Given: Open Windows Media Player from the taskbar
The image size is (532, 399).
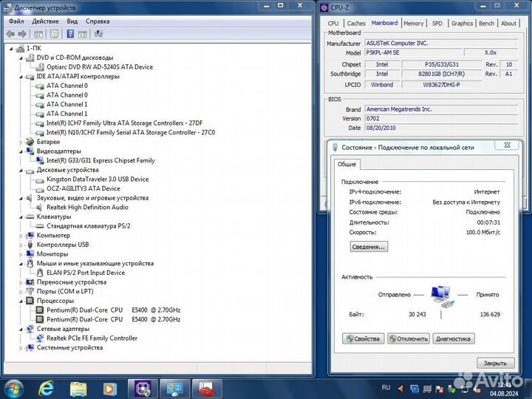Looking at the screenshot, I should 109,389.
